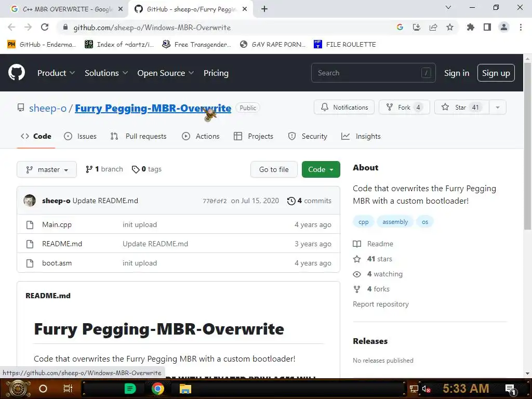This screenshot has height=399, width=532.
Task: Open the Actions tab
Action: [201, 137]
